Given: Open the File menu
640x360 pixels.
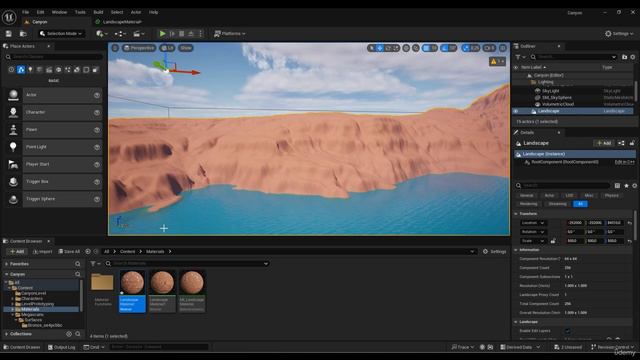Looking at the screenshot, I should [x=25, y=12].
